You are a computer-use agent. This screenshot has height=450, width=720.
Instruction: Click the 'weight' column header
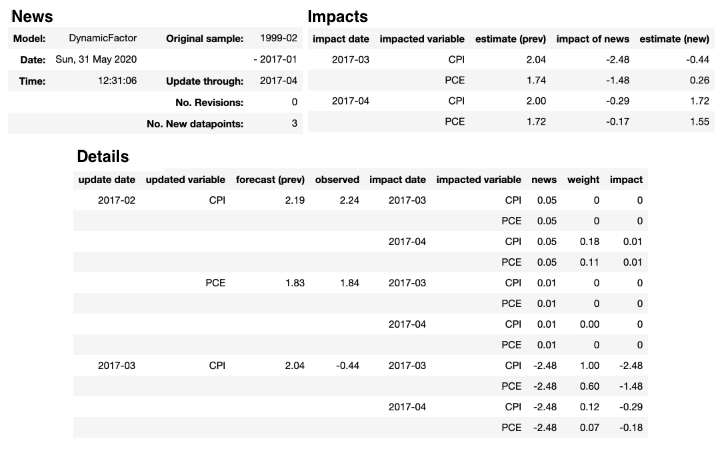pyautogui.click(x=583, y=179)
